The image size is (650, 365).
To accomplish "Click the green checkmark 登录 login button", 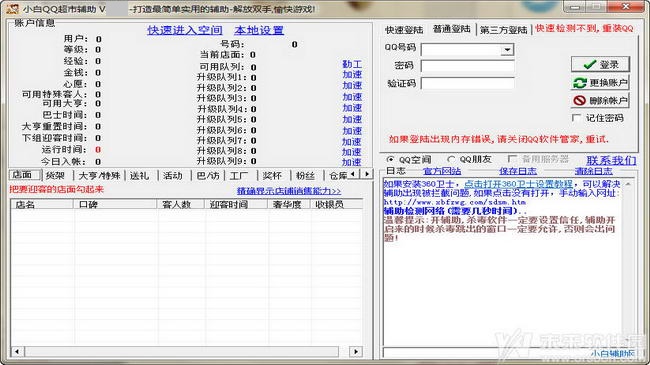I will coord(600,64).
